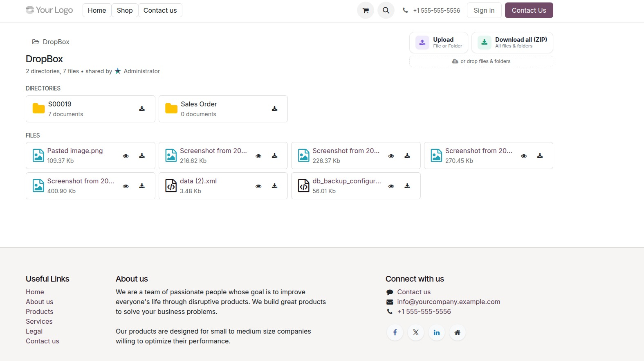
Task: Preview the 400.90 Kb screenshot via eye icon
Action: click(x=126, y=186)
